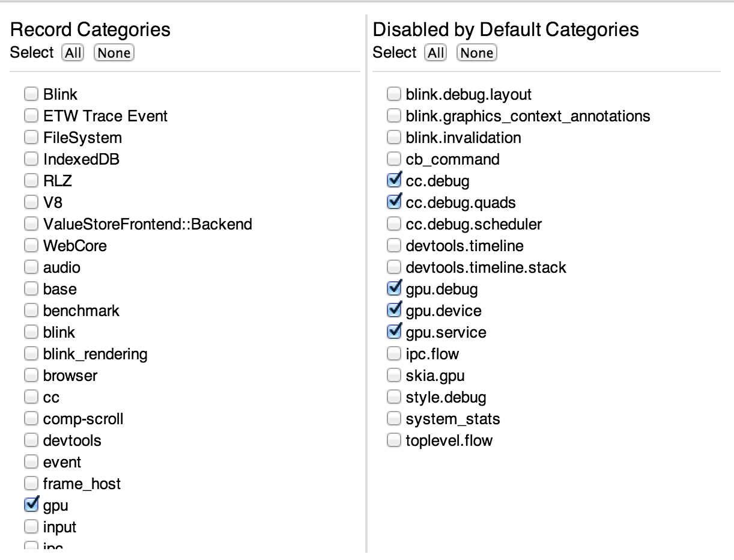Image resolution: width=734 pixels, height=560 pixels.
Task: Check the blink_rendering category
Action: [x=31, y=354]
